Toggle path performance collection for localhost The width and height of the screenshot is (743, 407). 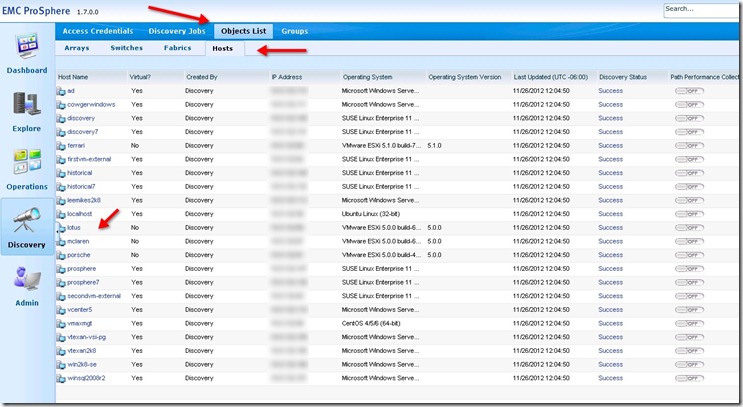click(x=689, y=214)
